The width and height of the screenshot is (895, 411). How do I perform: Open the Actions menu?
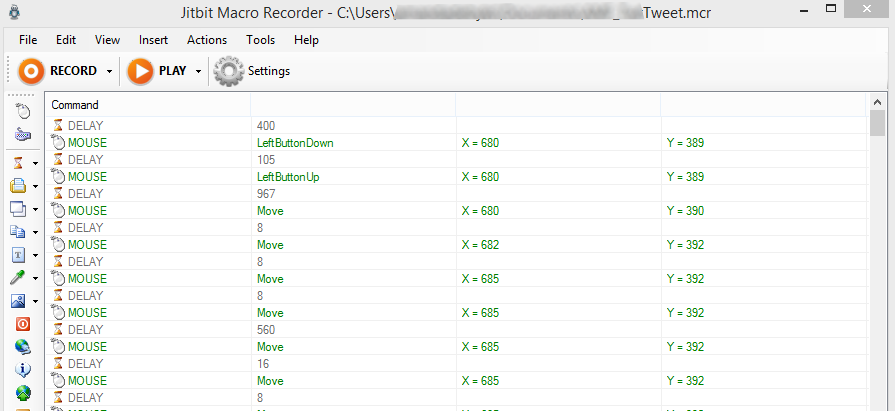(x=207, y=40)
